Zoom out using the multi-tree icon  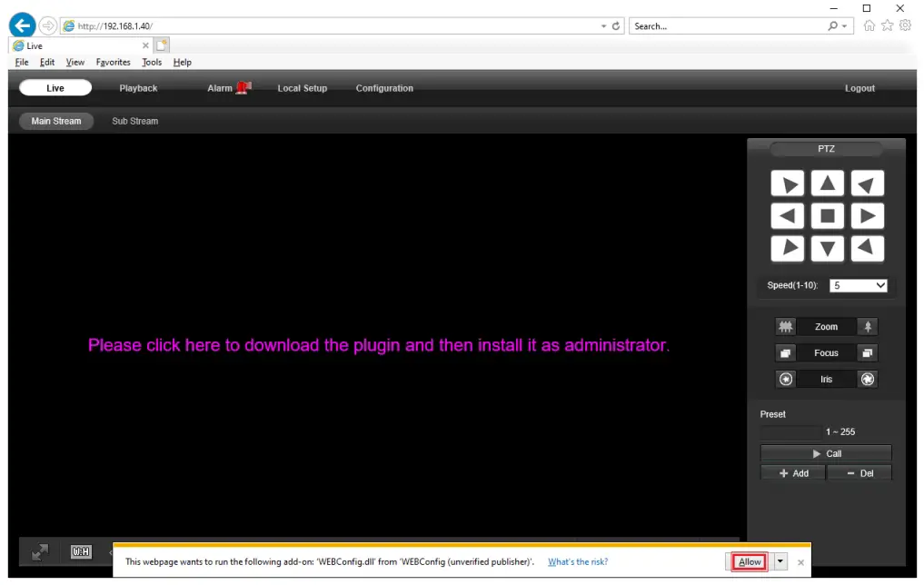click(786, 326)
